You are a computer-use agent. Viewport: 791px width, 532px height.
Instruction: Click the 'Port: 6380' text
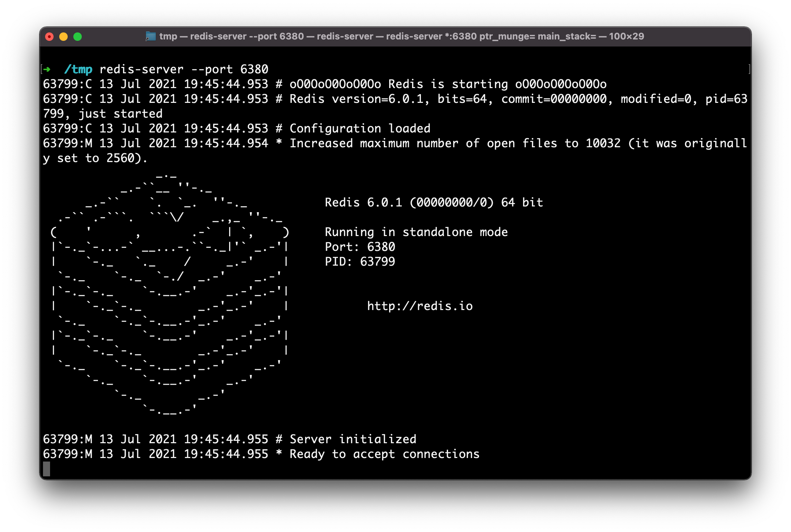coord(360,247)
